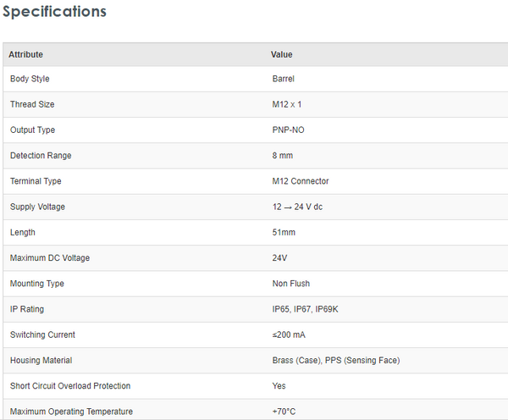Click the PNP-NO output type value
The image size is (508, 420).
pyautogui.click(x=288, y=130)
